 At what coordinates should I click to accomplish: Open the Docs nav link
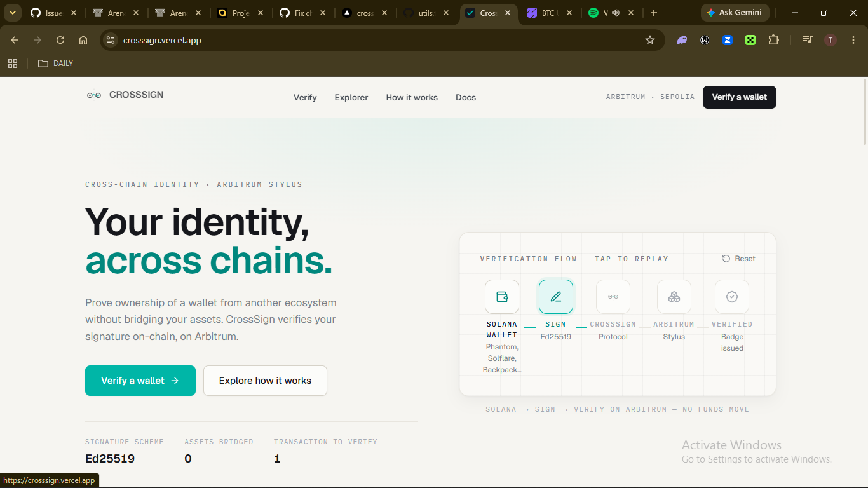[x=466, y=97]
